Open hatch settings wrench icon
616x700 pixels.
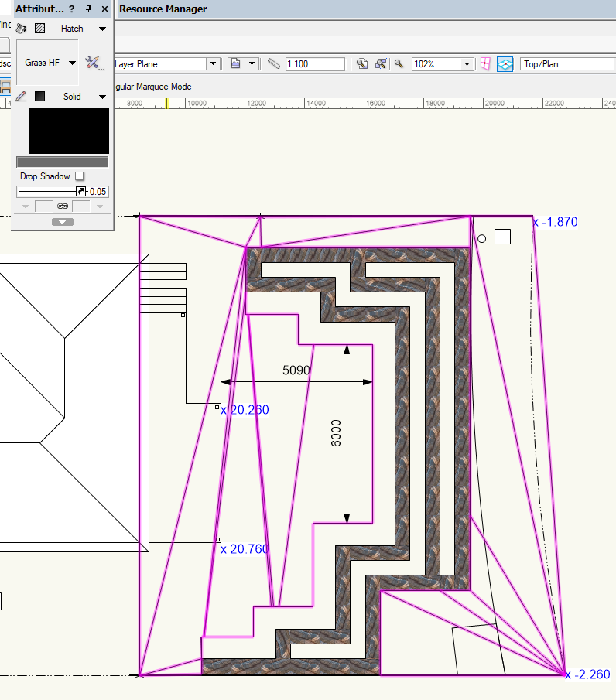pos(94,63)
